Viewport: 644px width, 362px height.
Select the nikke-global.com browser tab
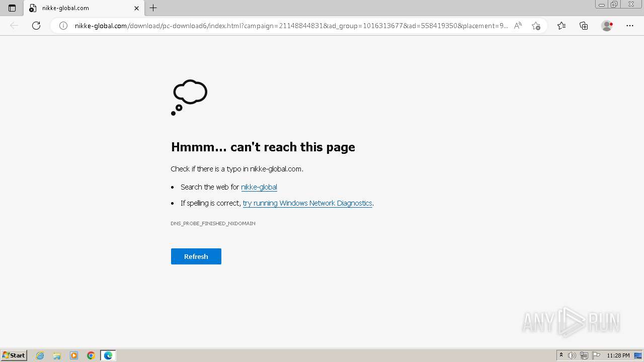[x=84, y=8]
